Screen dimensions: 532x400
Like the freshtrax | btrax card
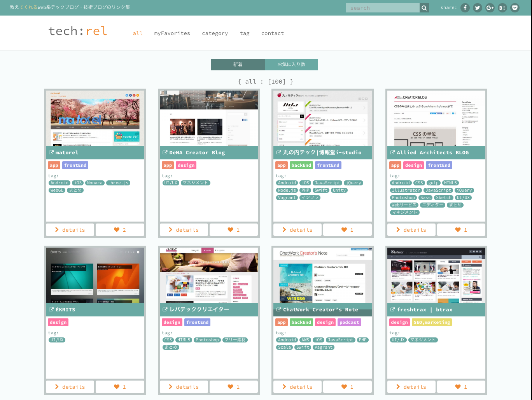[x=461, y=387]
